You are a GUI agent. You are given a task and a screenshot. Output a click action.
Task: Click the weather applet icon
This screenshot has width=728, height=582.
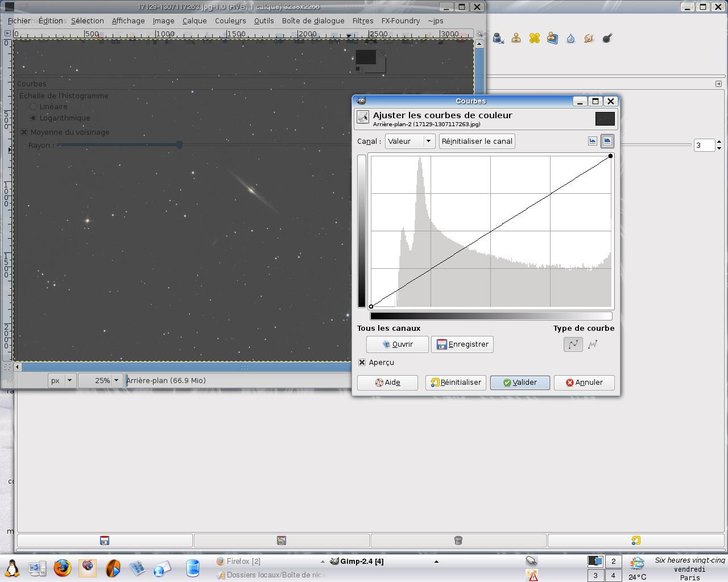[x=637, y=563]
